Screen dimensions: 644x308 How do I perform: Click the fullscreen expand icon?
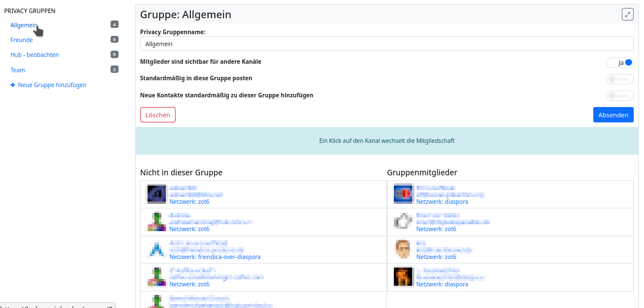627,15
